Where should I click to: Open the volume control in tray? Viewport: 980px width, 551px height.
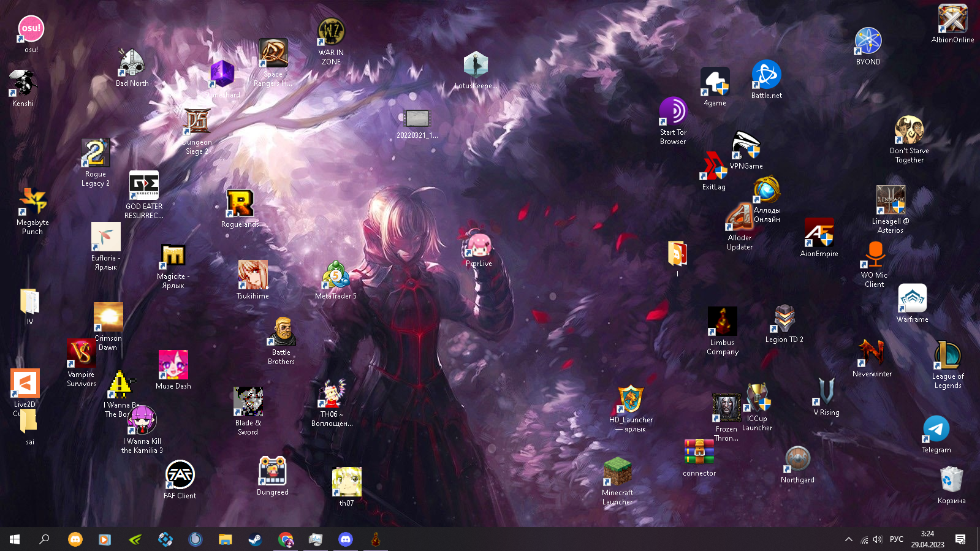[x=878, y=539]
